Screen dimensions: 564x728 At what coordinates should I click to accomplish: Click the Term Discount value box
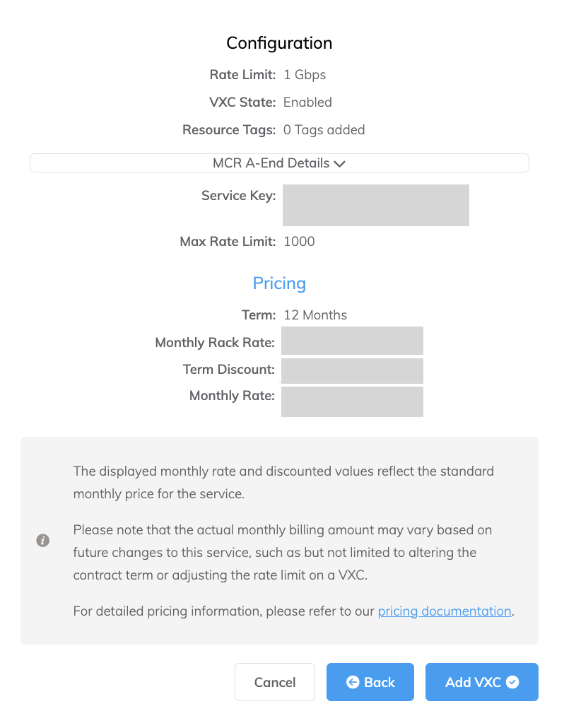coord(352,370)
